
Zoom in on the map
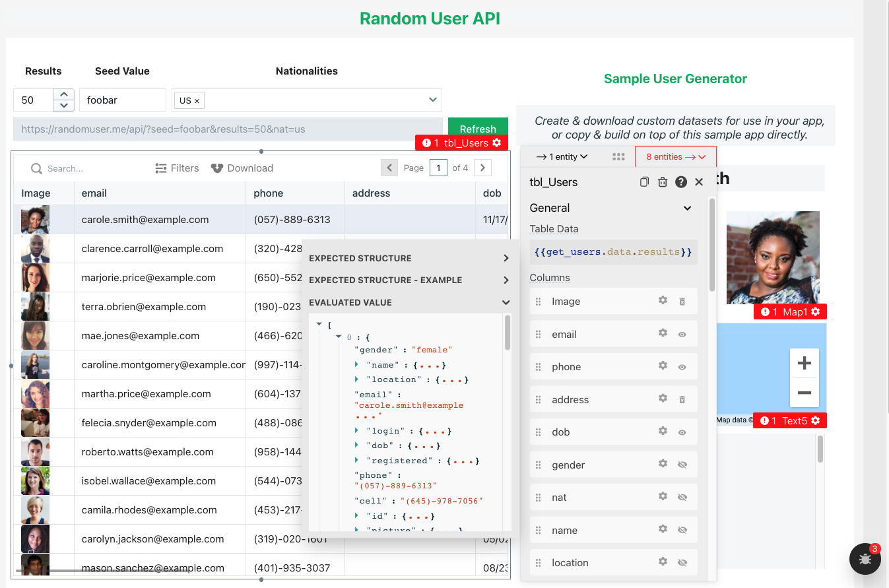(804, 363)
